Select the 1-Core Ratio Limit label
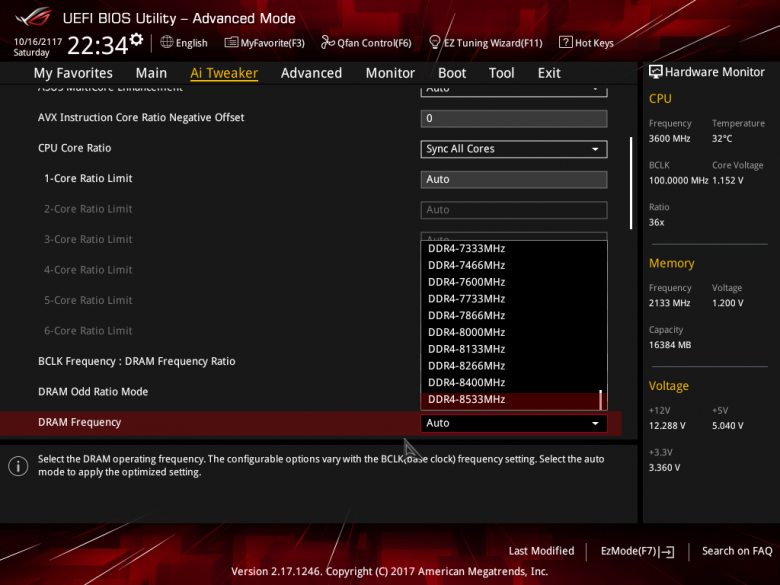The height and width of the screenshot is (585, 780). (x=88, y=179)
